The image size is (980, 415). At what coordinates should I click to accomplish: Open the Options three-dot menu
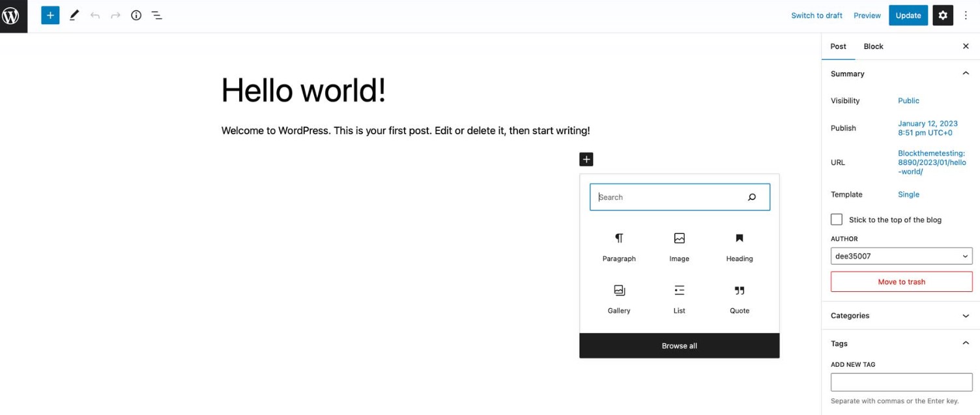966,16
